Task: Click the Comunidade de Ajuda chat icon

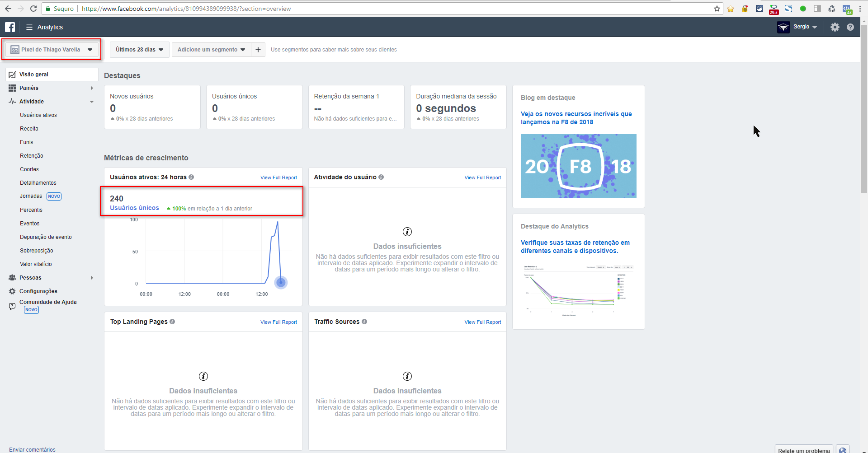Action: click(12, 306)
